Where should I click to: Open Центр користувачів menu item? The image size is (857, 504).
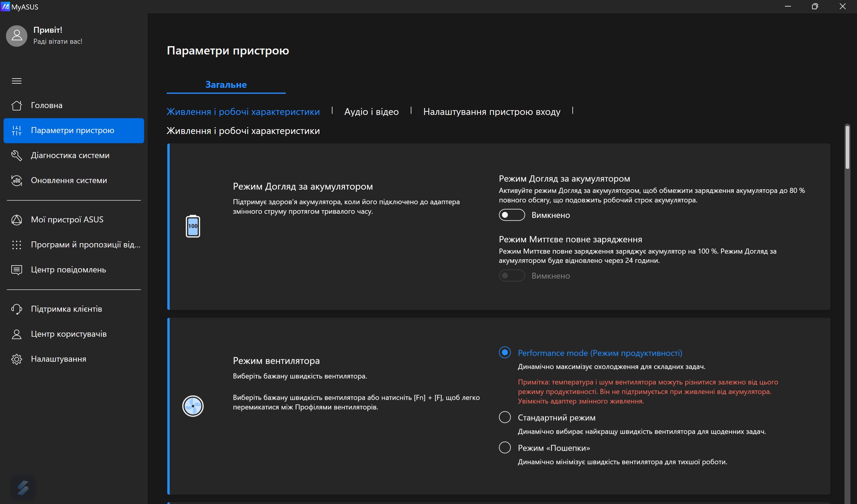coord(74,334)
